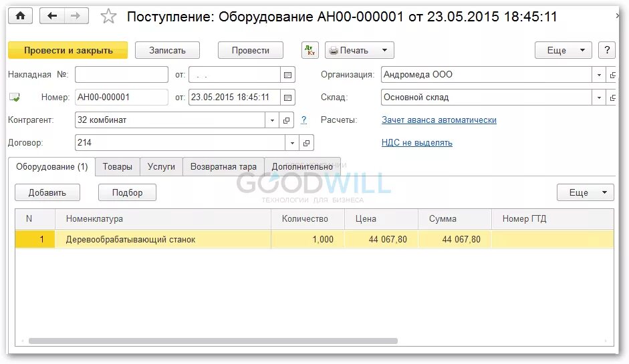Expand the Договор dropdown list

[292, 143]
